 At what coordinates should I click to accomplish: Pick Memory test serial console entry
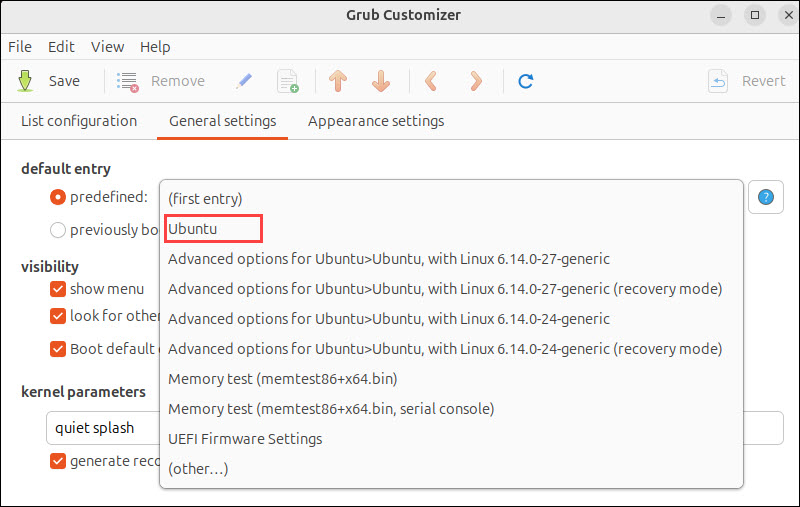click(452, 409)
